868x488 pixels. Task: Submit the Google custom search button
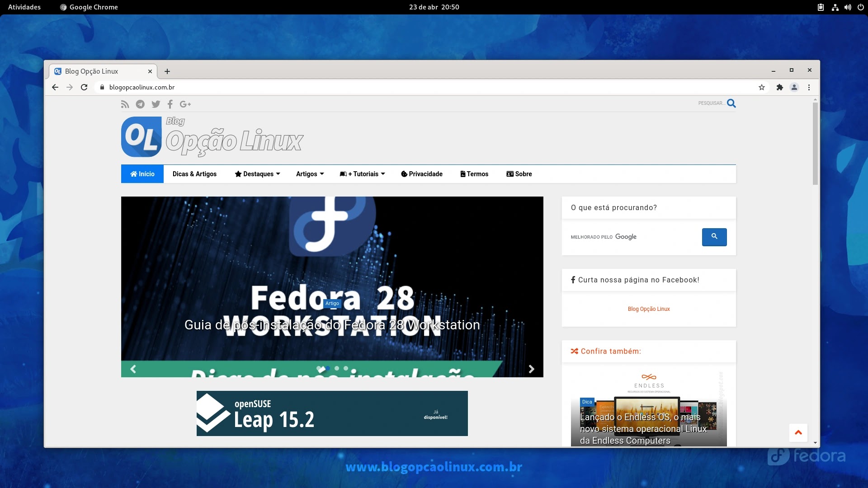[714, 237]
